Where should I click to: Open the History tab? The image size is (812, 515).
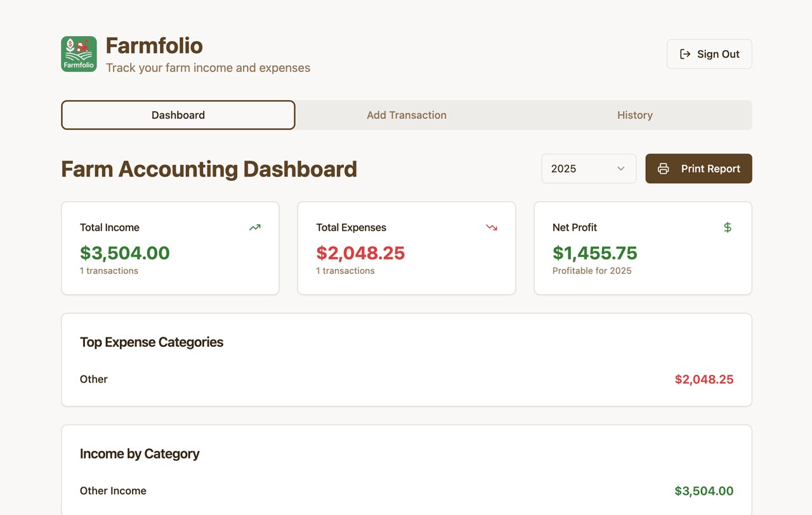[x=635, y=115]
